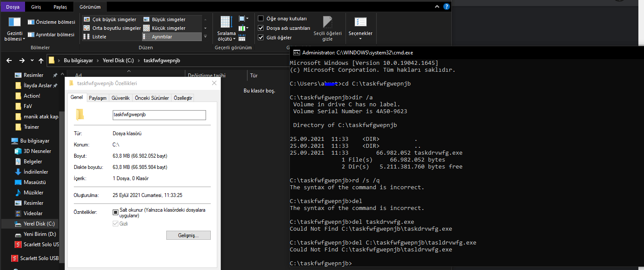644x270 pixels.
Task: Open the Dosya ribbon tab
Action: click(x=13, y=7)
